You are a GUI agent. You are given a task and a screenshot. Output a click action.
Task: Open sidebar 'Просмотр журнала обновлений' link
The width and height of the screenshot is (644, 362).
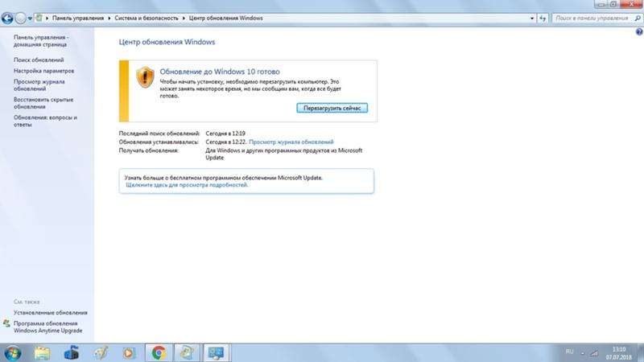39,85
